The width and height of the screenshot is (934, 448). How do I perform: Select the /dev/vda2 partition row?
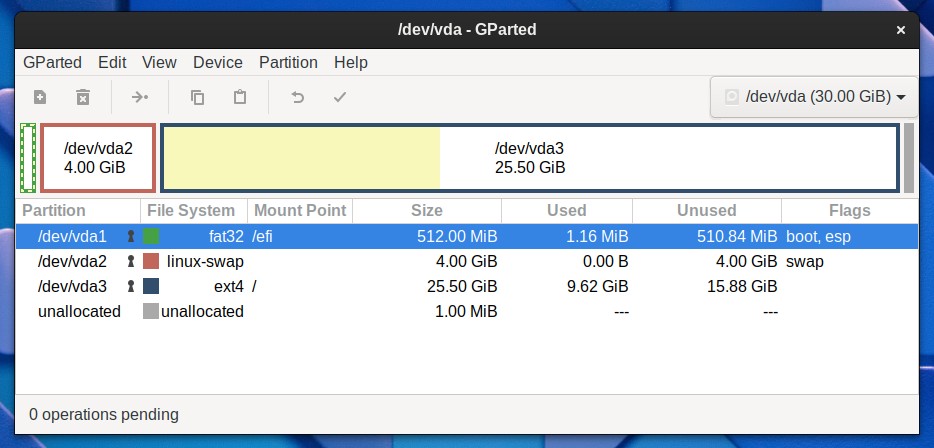pyautogui.click(x=466, y=262)
